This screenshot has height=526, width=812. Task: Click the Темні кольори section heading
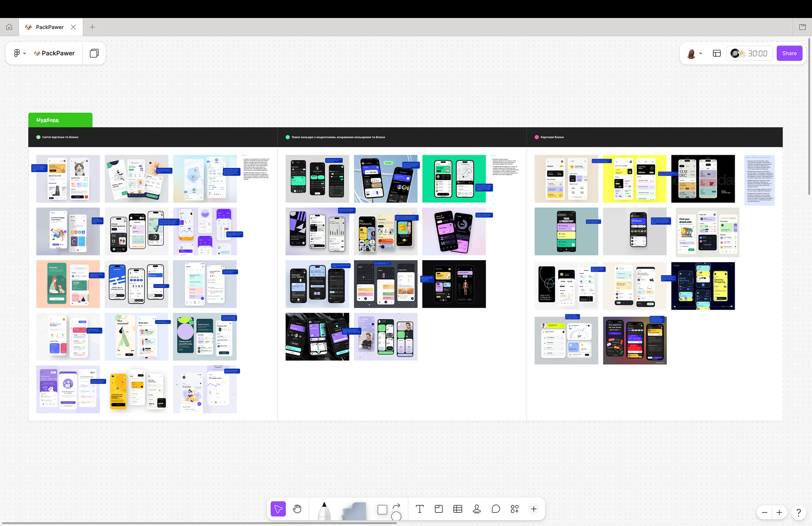point(338,137)
